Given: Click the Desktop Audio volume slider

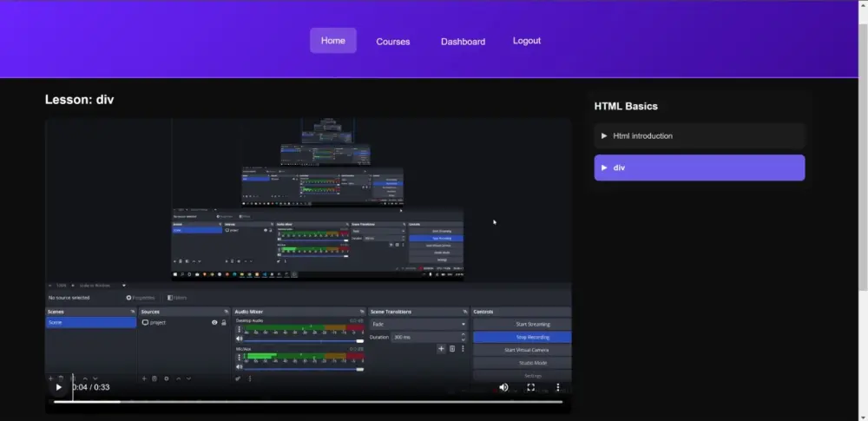Looking at the screenshot, I should coord(305,340).
